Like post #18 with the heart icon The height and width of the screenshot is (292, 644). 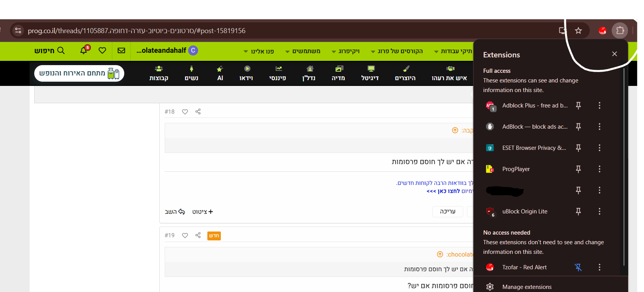click(x=185, y=112)
